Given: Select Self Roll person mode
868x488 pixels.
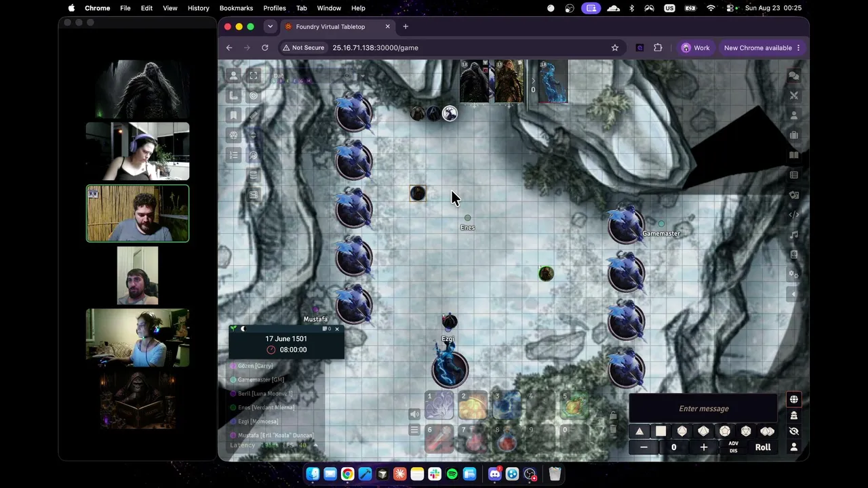Looking at the screenshot, I should point(794,447).
